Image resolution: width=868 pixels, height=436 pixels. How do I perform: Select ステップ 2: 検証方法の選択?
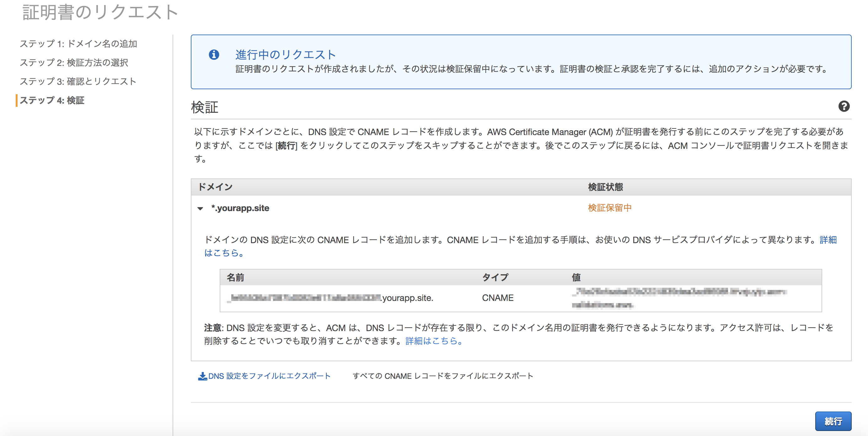click(75, 63)
